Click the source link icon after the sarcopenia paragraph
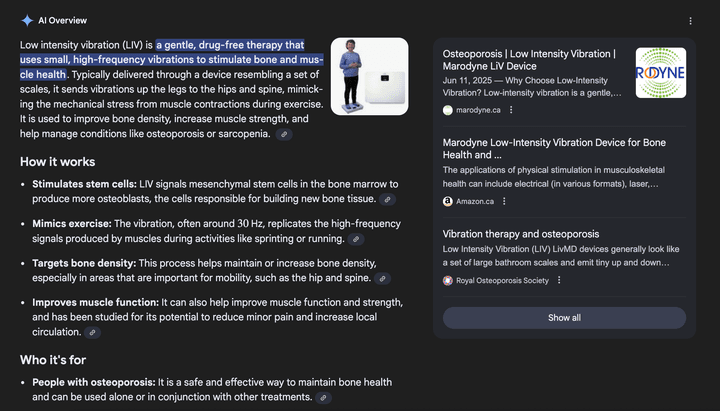This screenshot has height=411, width=720. coord(284,134)
